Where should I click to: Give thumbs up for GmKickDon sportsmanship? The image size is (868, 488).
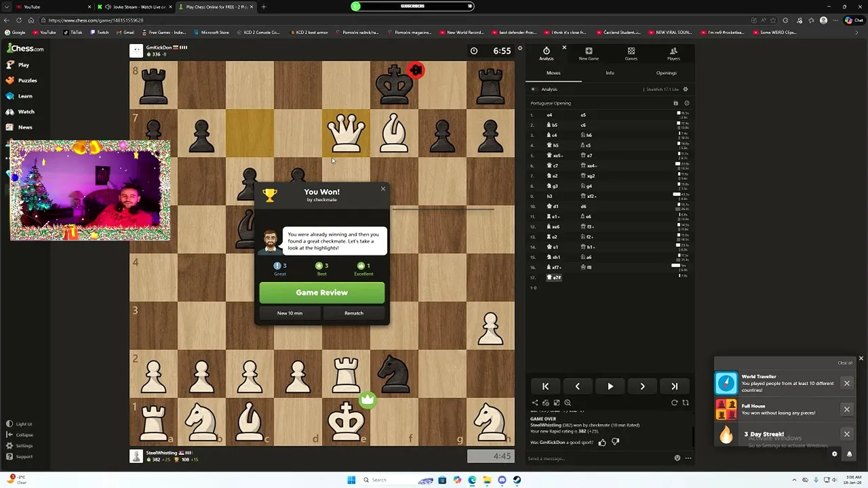pyautogui.click(x=602, y=442)
